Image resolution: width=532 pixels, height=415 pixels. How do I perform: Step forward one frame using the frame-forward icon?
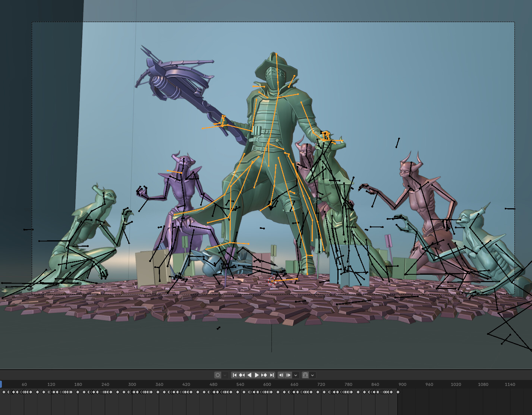289,375
